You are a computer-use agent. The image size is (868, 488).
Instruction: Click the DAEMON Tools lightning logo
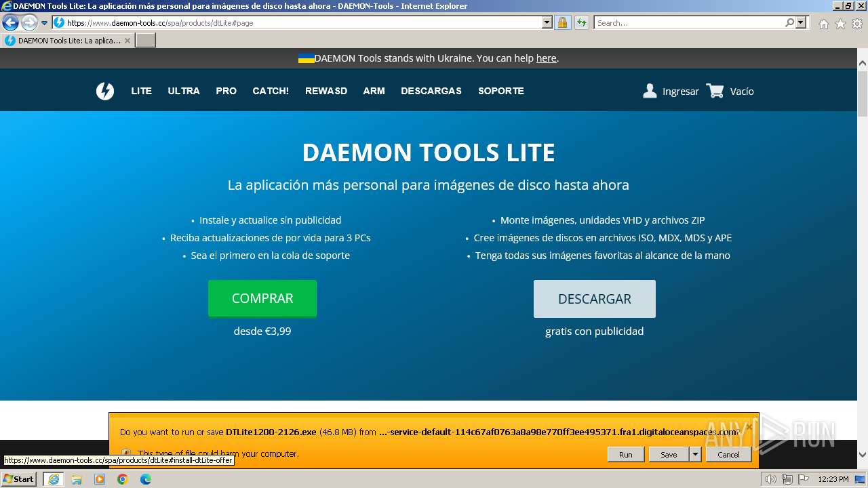105,91
